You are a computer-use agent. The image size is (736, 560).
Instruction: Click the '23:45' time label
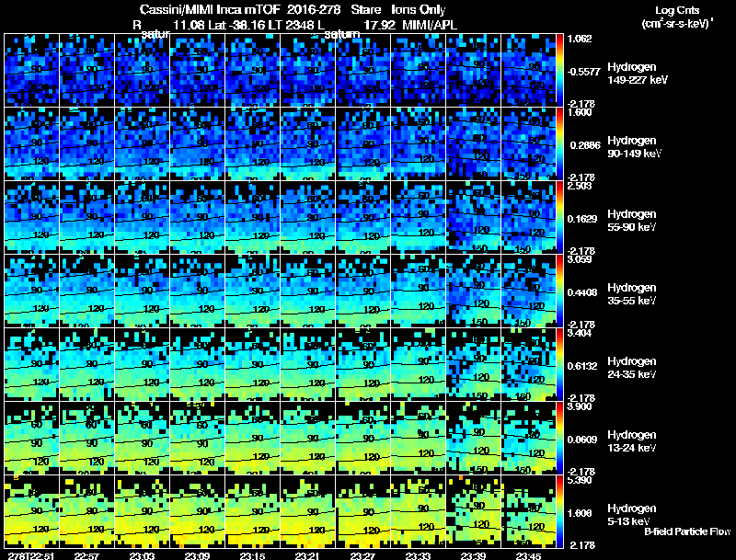(x=528, y=555)
